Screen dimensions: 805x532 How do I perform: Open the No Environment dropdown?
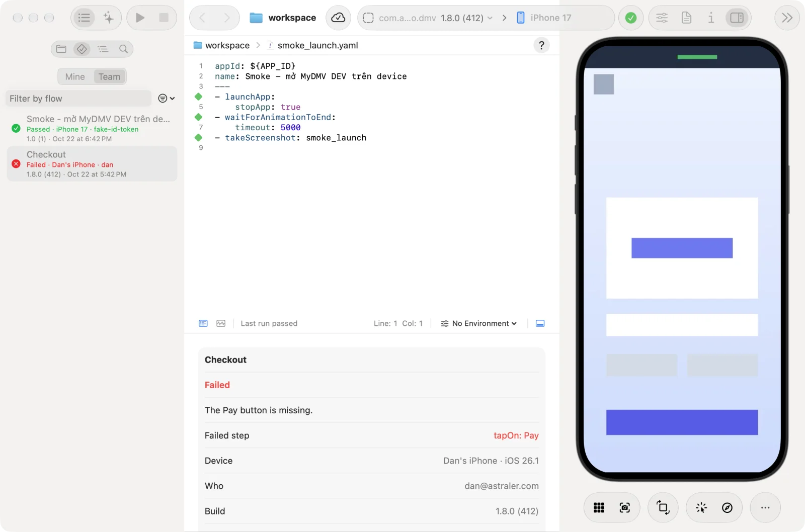point(479,323)
